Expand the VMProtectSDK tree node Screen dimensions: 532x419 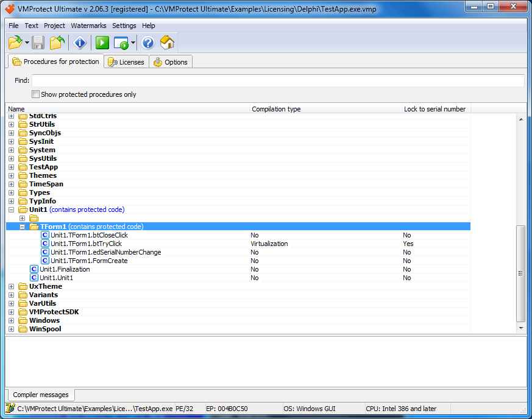(12, 312)
